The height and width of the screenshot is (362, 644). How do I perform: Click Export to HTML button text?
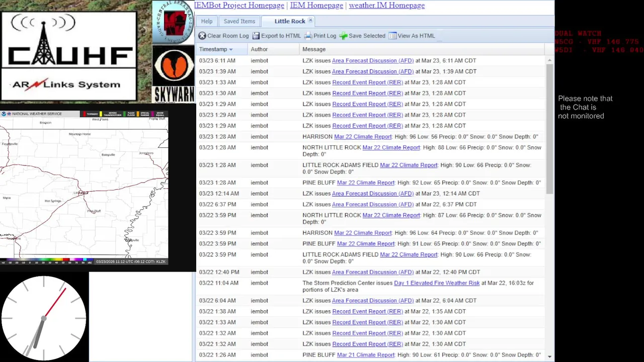pyautogui.click(x=281, y=36)
